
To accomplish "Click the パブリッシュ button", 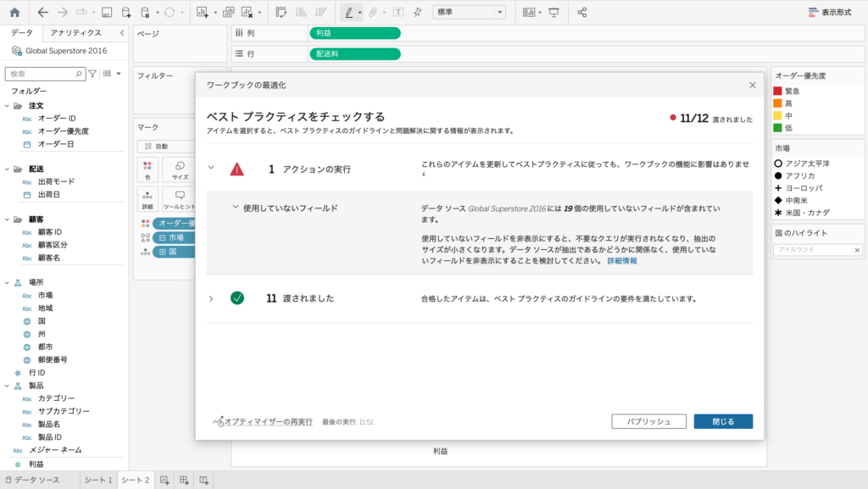I will pyautogui.click(x=648, y=421).
